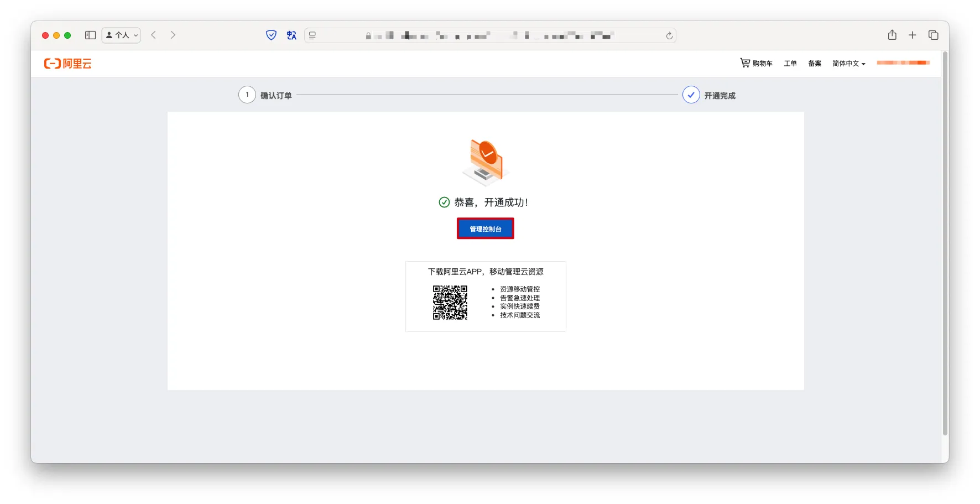Go forward with the forward arrow

[173, 35]
